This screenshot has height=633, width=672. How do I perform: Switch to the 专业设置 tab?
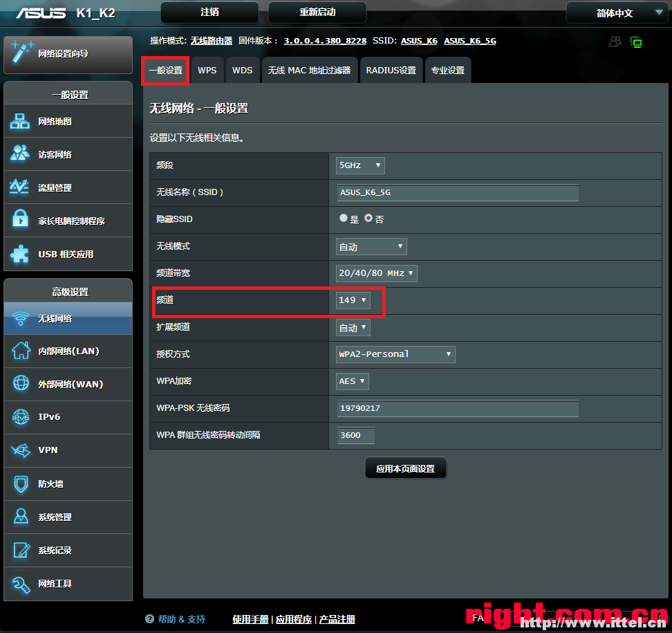(447, 71)
